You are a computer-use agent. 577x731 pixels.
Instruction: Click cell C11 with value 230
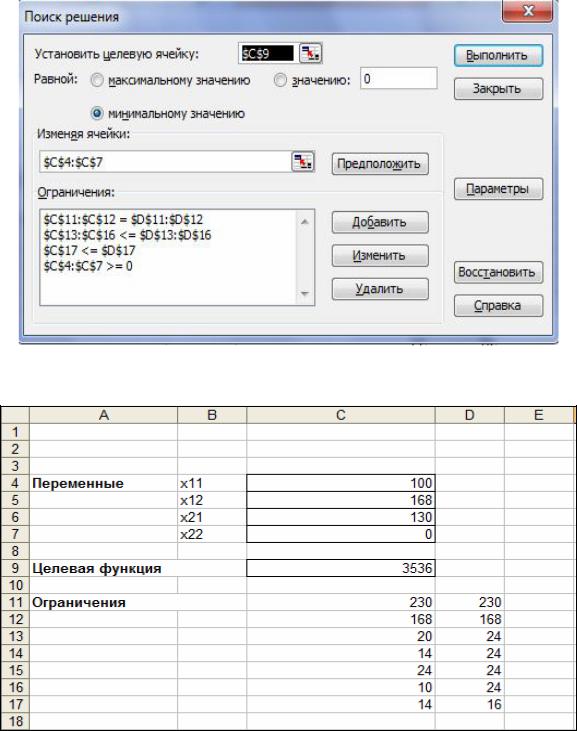tap(341, 602)
